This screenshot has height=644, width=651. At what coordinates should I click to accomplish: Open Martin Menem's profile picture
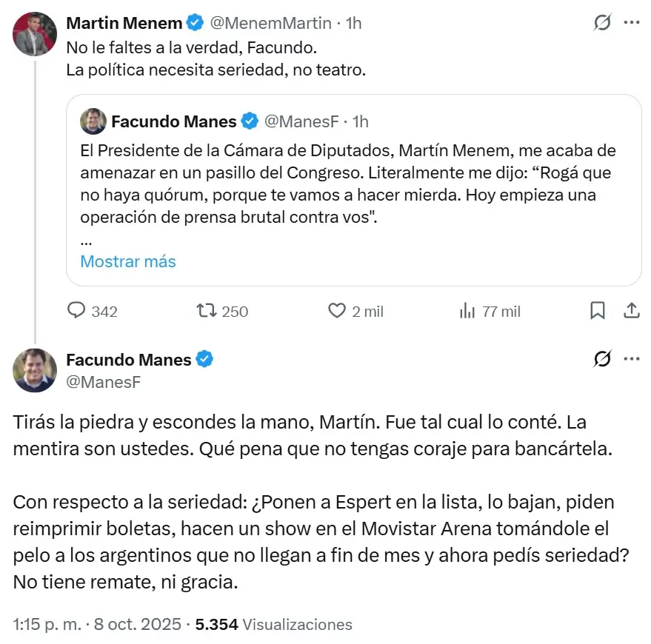[x=35, y=33]
